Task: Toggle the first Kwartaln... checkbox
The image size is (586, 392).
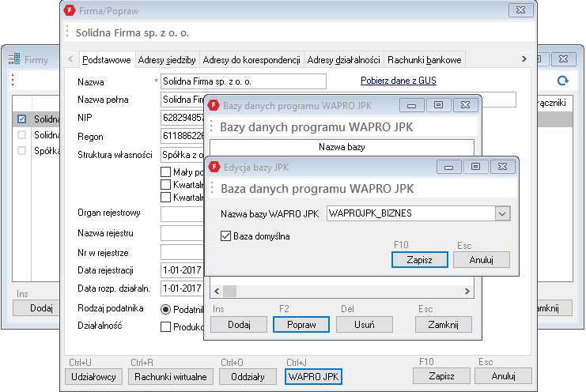Action: (x=165, y=184)
